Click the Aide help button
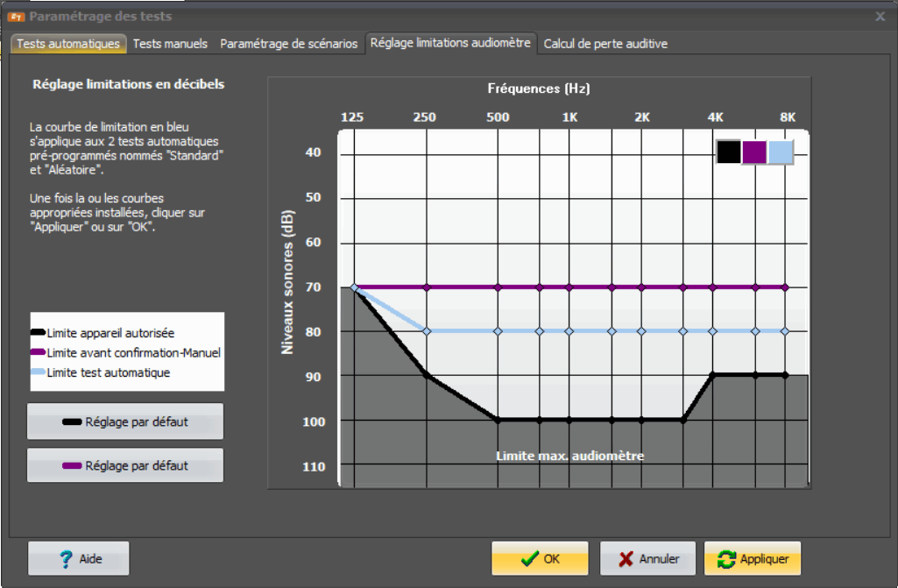Image resolution: width=898 pixels, height=588 pixels. click(x=79, y=559)
